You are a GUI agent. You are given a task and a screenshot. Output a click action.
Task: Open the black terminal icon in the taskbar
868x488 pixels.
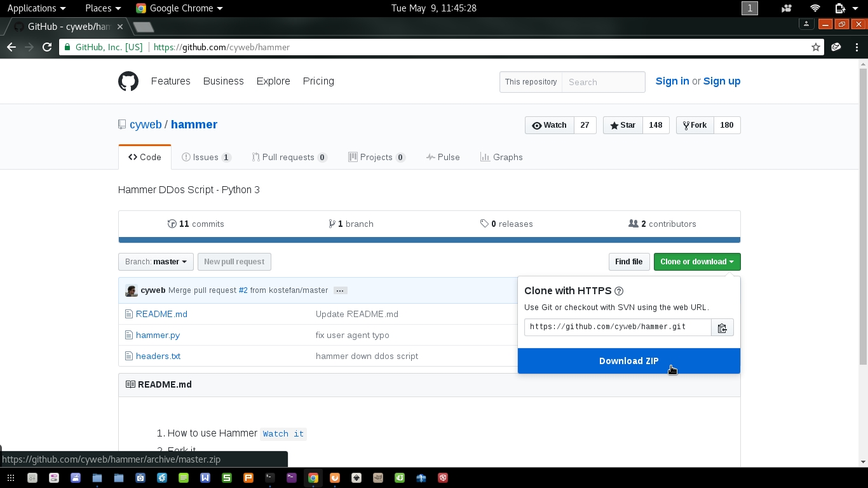coord(270,478)
